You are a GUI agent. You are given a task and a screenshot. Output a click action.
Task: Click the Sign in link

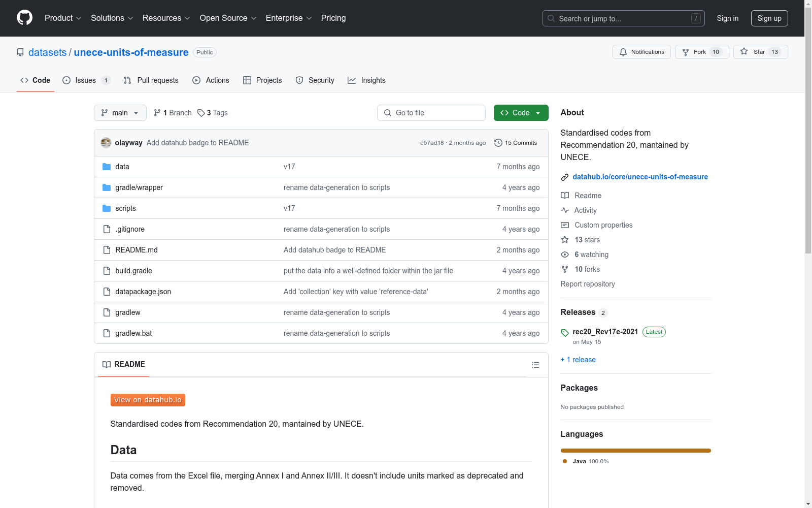[728, 18]
